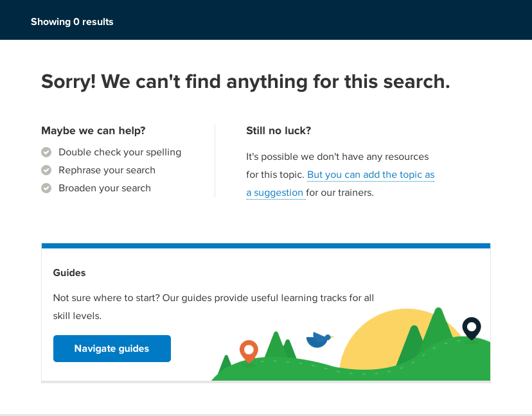532x416 pixels.
Task: Click the Rephrase your search text
Action: pos(107,170)
